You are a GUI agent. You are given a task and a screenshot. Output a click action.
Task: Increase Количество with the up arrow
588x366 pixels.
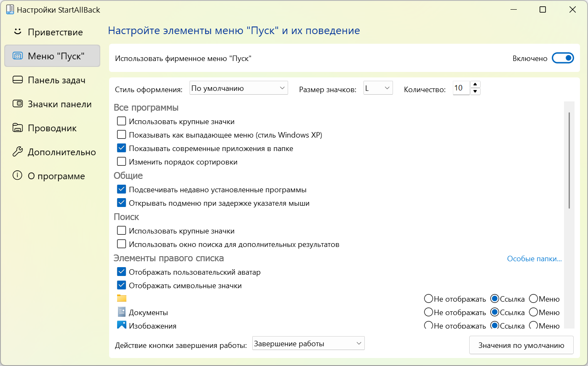[x=475, y=85]
